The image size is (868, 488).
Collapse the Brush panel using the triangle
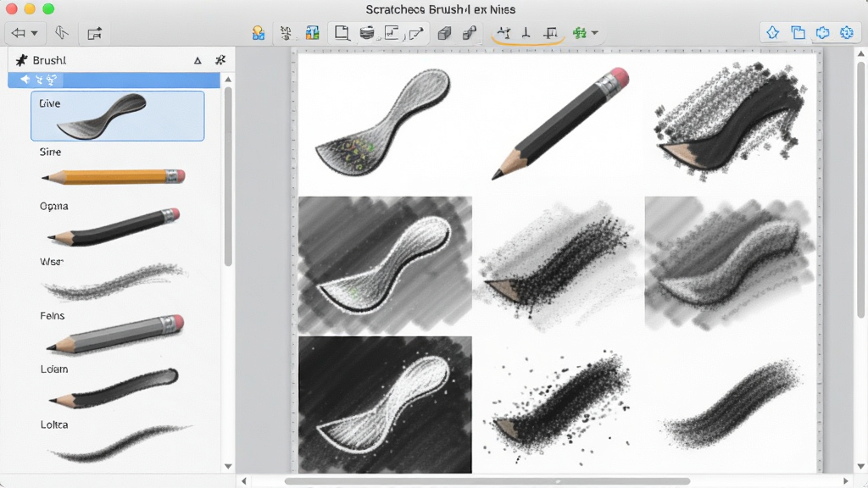pyautogui.click(x=198, y=60)
